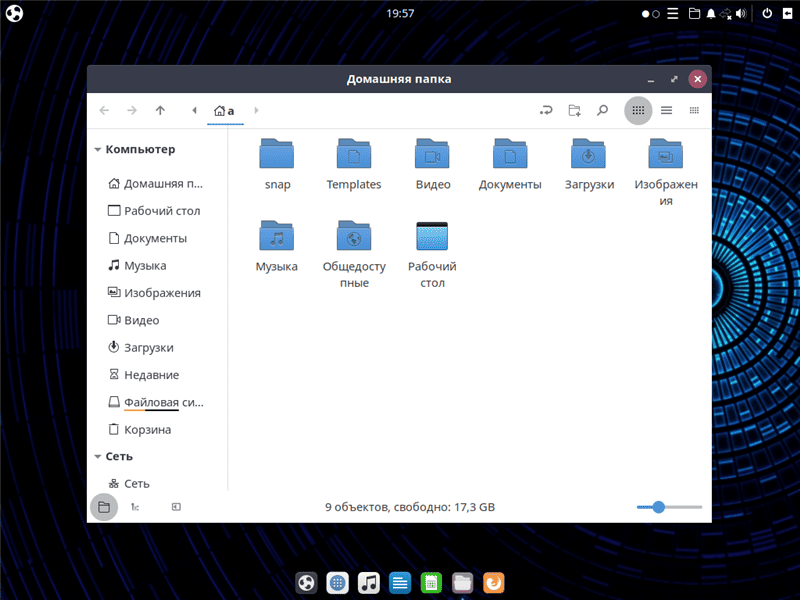Launch the music player from dock
The width and height of the screenshot is (800, 600).
368,583
